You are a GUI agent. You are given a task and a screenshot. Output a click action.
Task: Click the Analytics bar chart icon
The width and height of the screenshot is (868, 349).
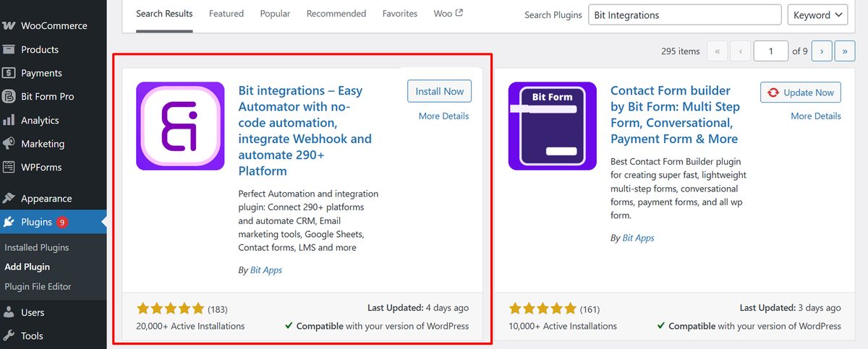pyautogui.click(x=9, y=120)
